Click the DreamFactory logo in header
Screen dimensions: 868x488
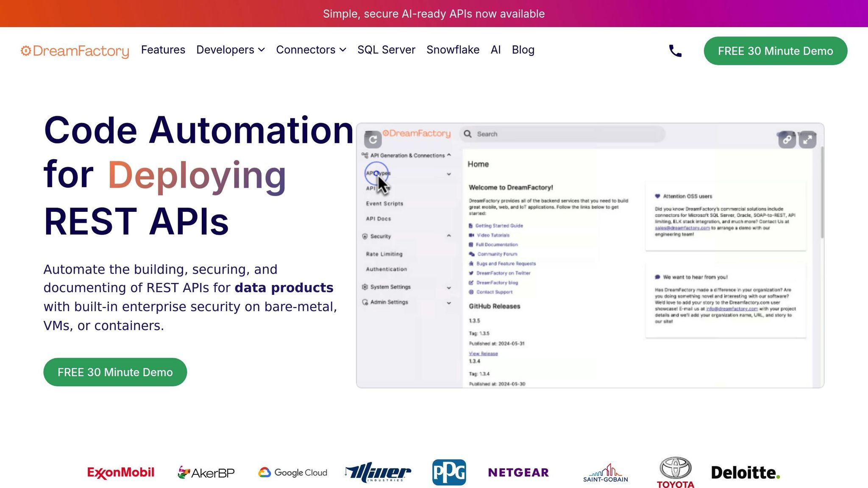(x=75, y=51)
